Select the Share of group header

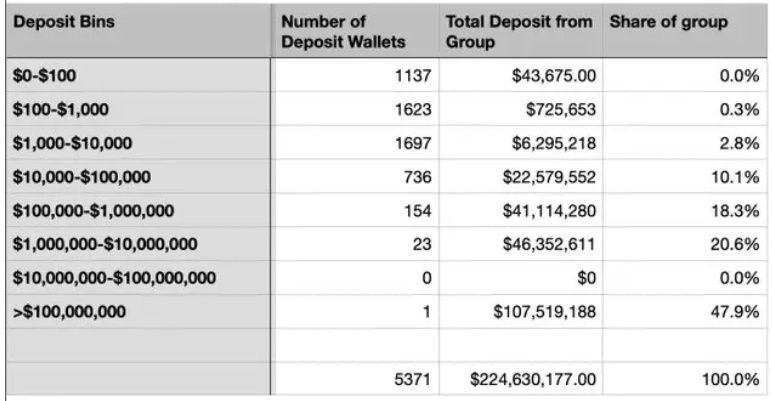685,31
